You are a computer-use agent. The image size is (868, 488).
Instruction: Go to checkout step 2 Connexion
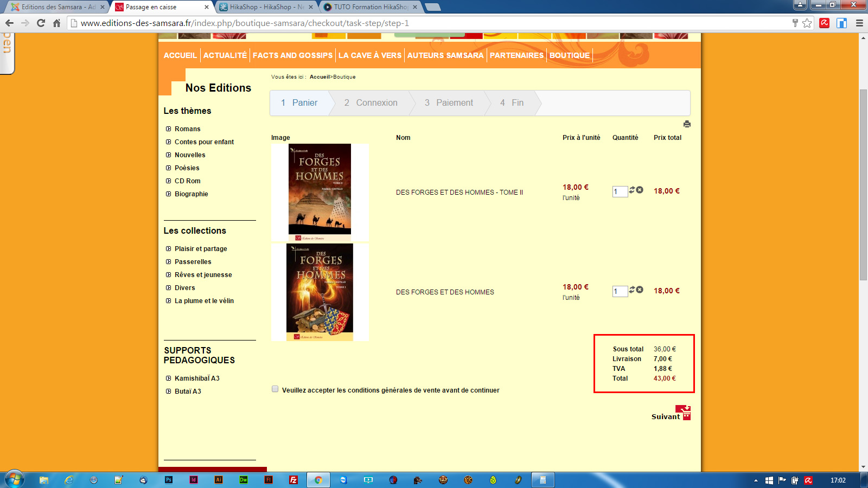pos(371,103)
